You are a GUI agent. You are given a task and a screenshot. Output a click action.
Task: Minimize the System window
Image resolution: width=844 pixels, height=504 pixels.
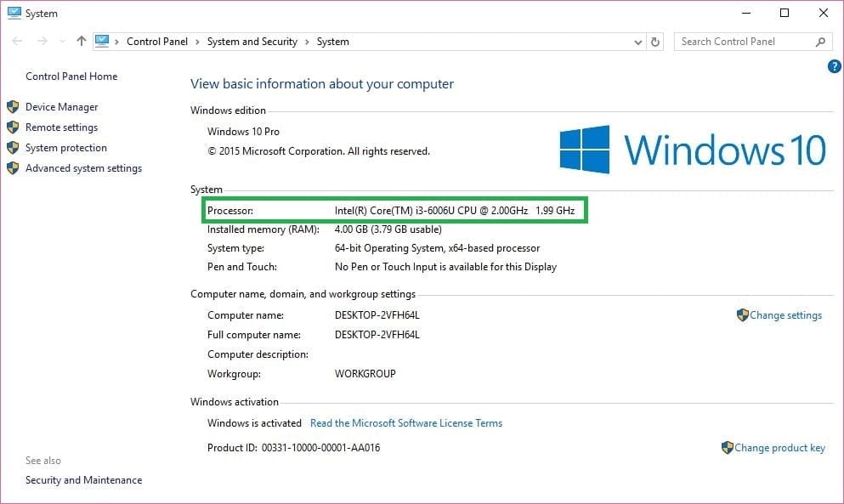pyautogui.click(x=746, y=13)
